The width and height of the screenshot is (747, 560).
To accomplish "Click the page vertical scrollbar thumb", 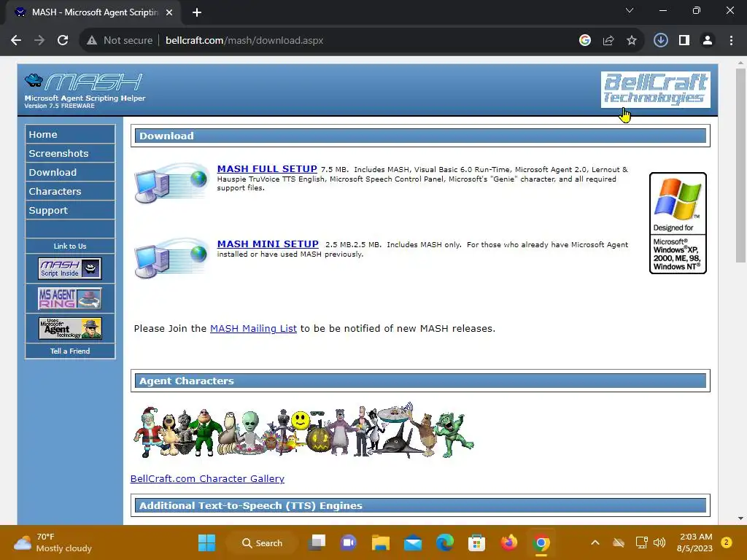I will [740, 166].
